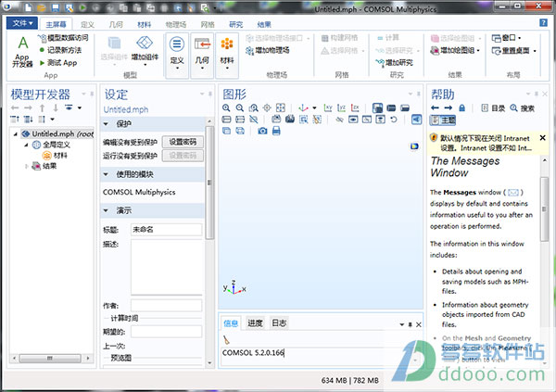Click the reset hiding circular arrow icon

pos(394,120)
